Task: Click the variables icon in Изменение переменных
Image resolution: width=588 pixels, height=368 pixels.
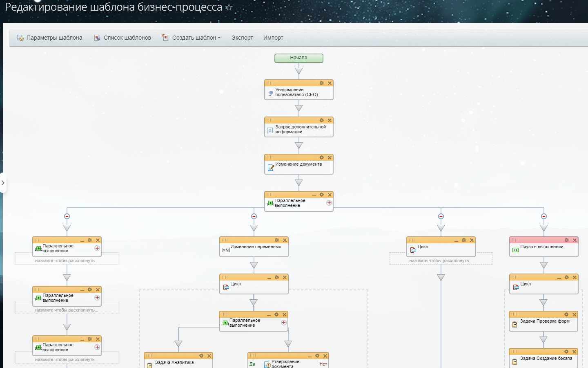Action: point(226,250)
